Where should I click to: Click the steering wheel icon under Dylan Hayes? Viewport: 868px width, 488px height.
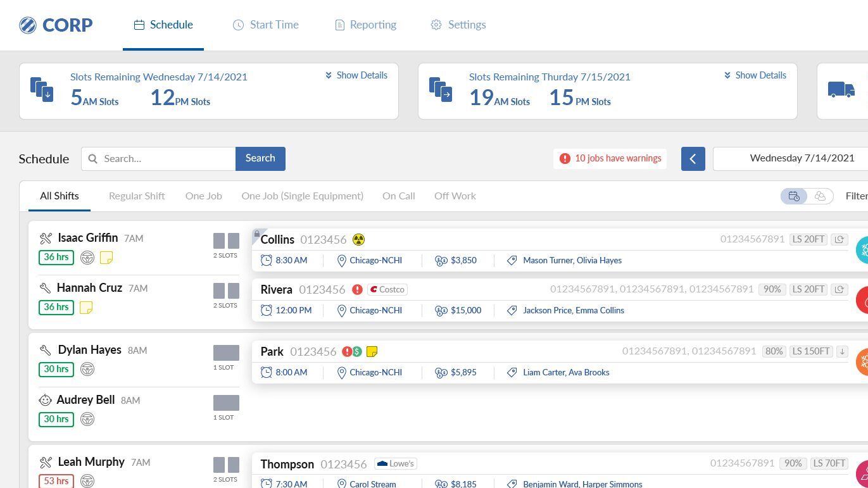coord(87,369)
